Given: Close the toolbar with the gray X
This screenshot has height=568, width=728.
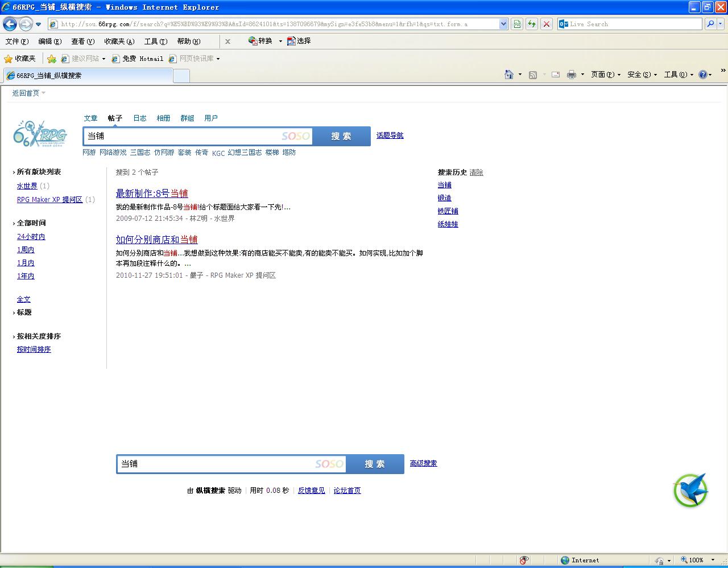Looking at the screenshot, I should (227, 41).
